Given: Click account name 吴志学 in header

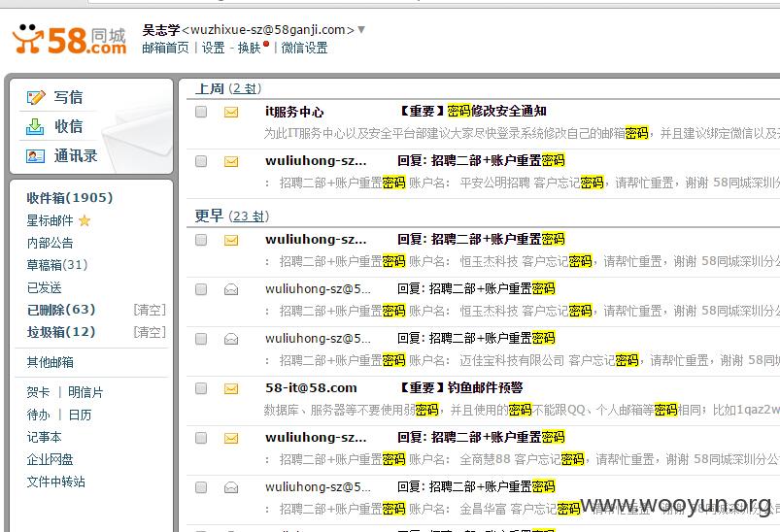Looking at the screenshot, I should (161, 30).
